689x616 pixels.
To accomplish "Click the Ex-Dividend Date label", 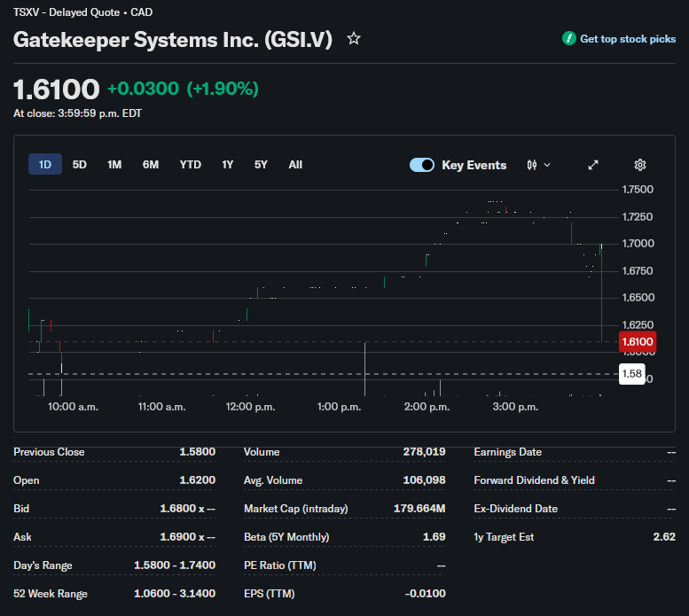I will click(515, 509).
